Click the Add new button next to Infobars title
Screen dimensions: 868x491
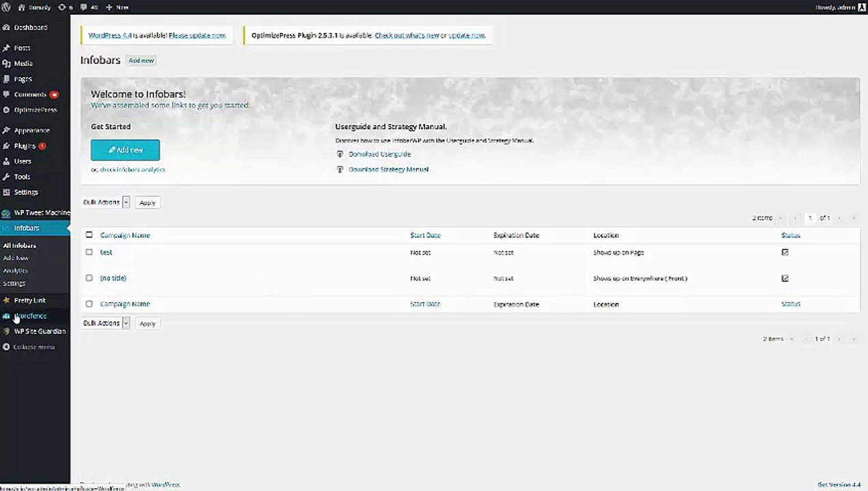(141, 61)
